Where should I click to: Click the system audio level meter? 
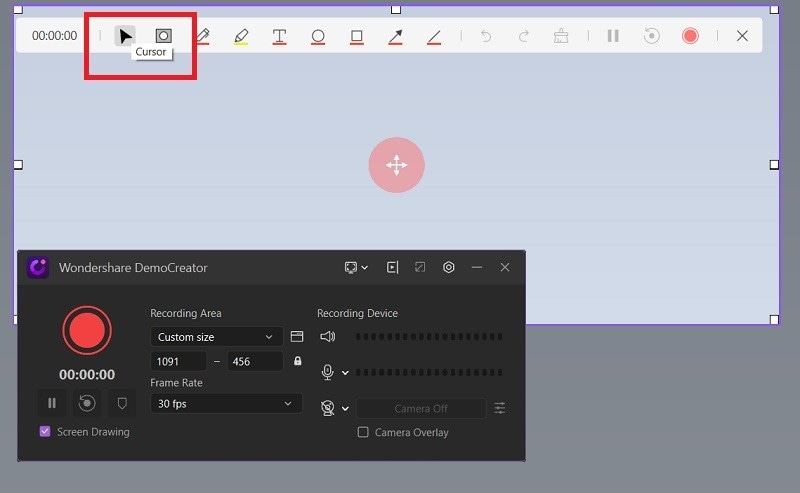[x=429, y=336]
